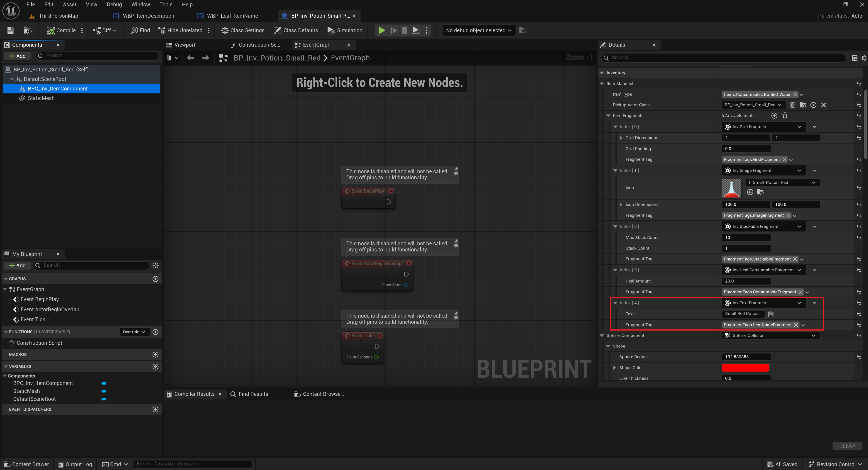
Task: Click the Override functions button
Action: point(134,332)
